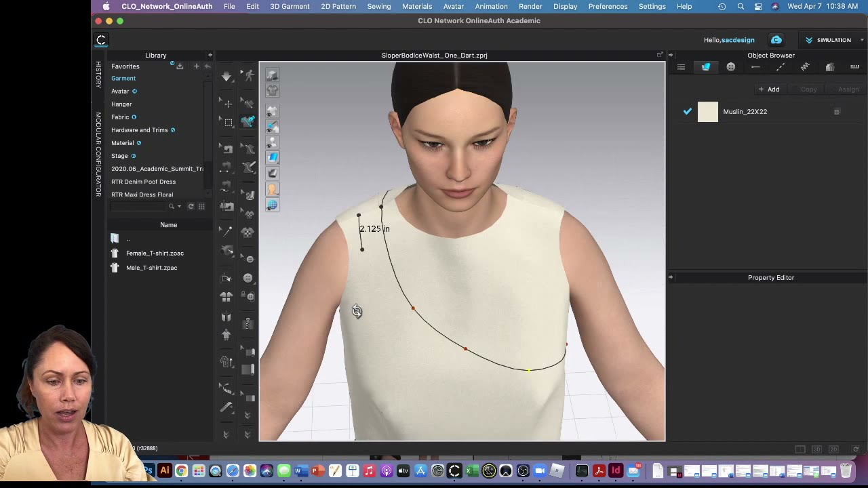Screen dimensions: 868x488
Task: Open the library search options dropdown arrow
Action: click(x=179, y=207)
